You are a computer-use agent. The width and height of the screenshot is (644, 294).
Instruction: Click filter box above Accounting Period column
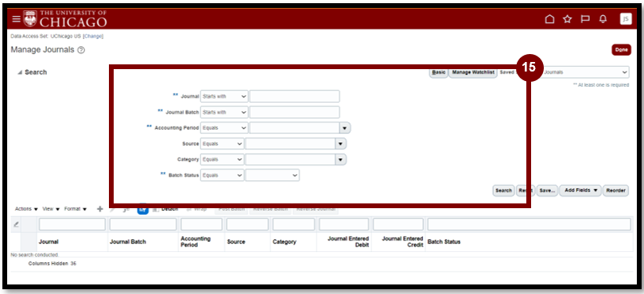[202, 224]
